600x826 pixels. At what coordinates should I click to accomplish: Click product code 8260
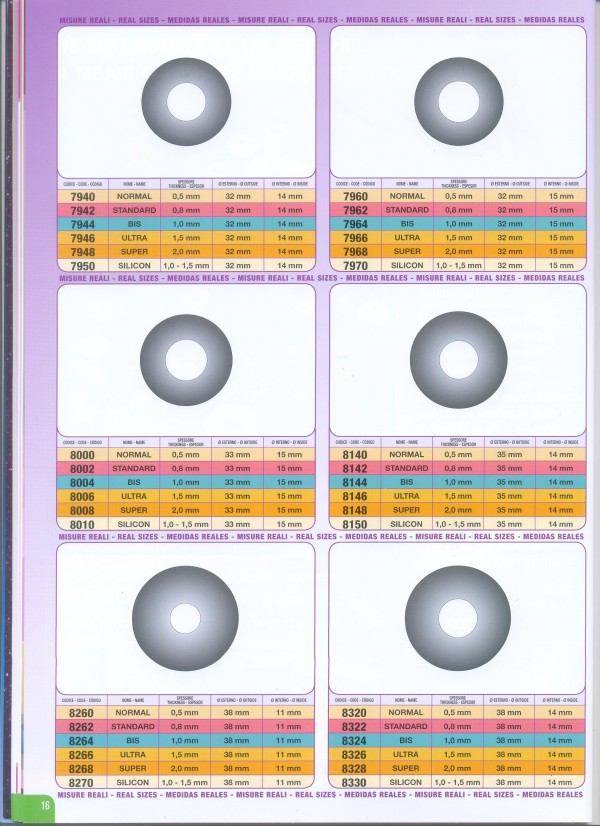pyautogui.click(x=81, y=713)
